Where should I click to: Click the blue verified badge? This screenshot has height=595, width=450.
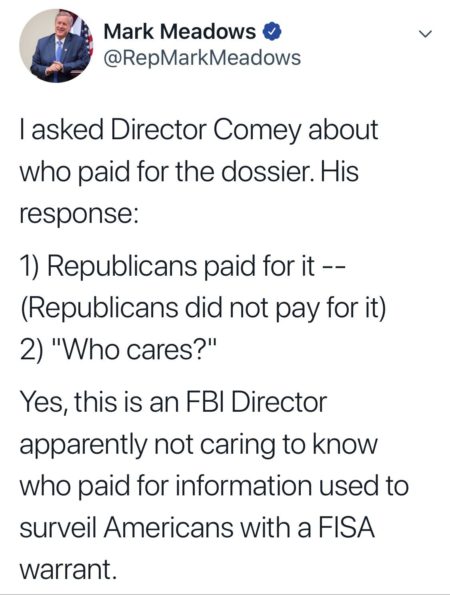271,31
